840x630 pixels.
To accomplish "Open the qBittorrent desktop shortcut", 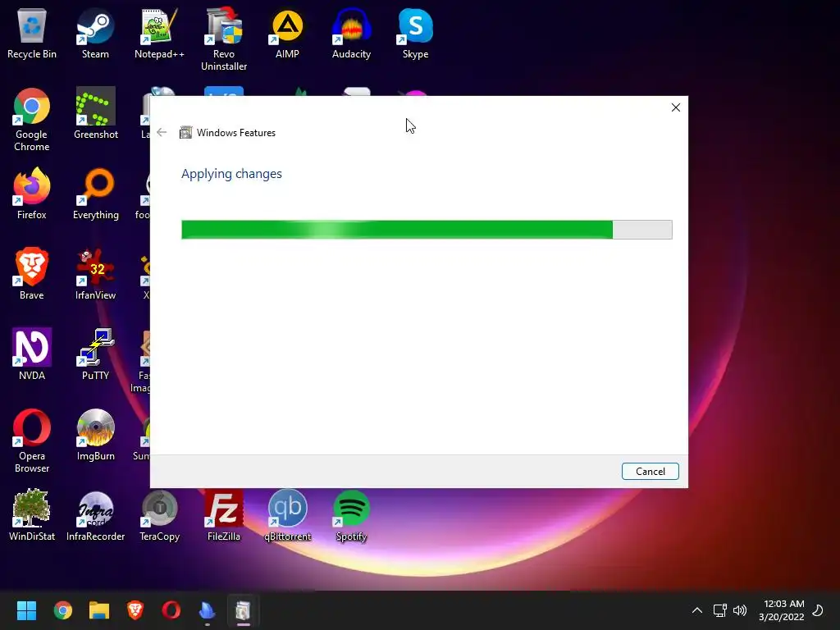I will pyautogui.click(x=287, y=515).
